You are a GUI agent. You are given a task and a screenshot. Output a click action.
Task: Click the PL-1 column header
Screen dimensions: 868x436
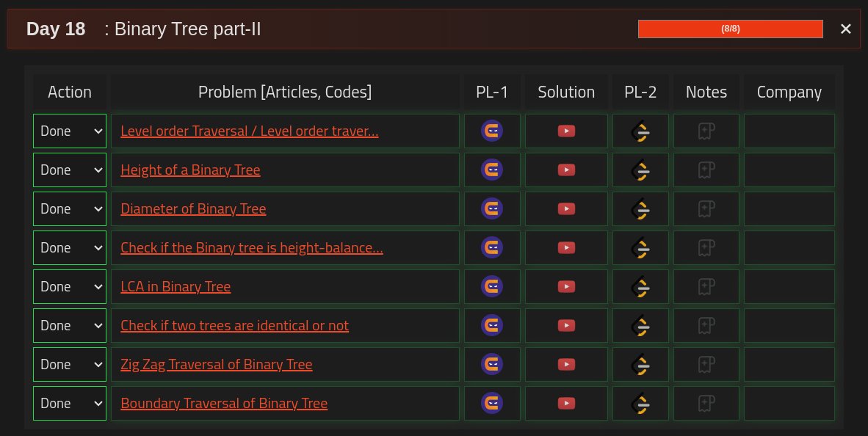(492, 92)
